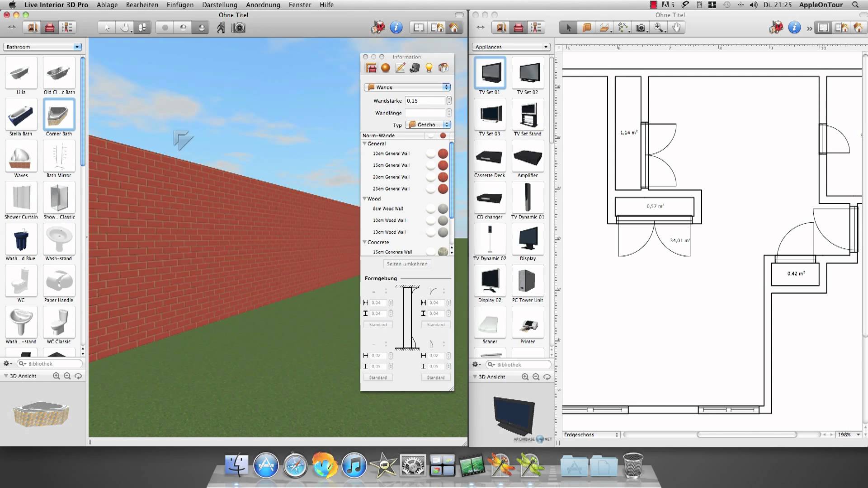Open the Bathroom category dropdown

pyautogui.click(x=42, y=47)
